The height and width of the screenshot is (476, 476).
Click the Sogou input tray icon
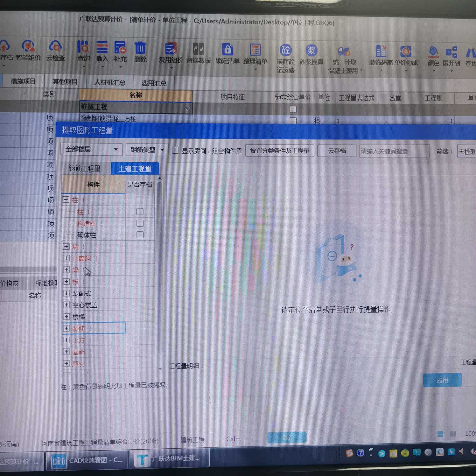pos(349,453)
